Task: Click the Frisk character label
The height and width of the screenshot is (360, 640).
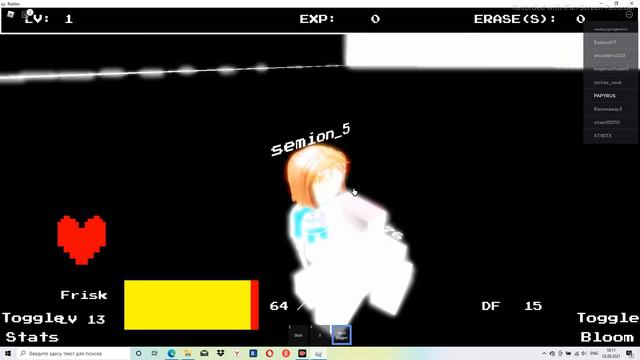Action: pos(84,295)
